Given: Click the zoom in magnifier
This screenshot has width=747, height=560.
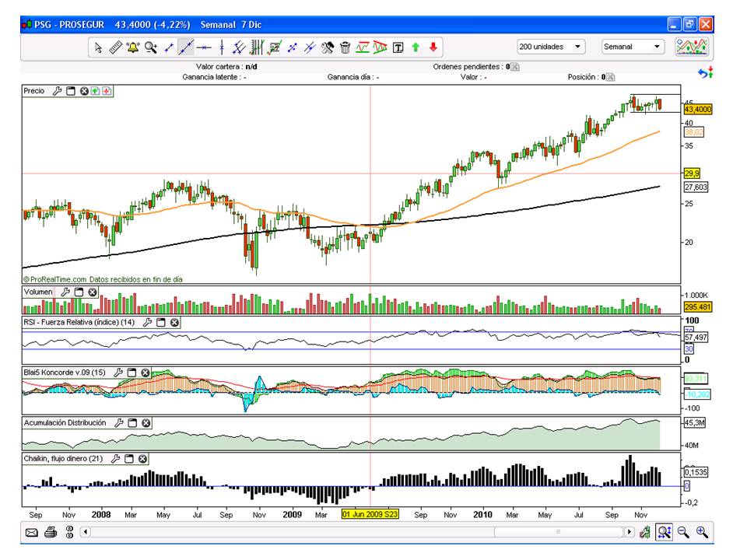Looking at the screenshot, I should click(x=702, y=532).
